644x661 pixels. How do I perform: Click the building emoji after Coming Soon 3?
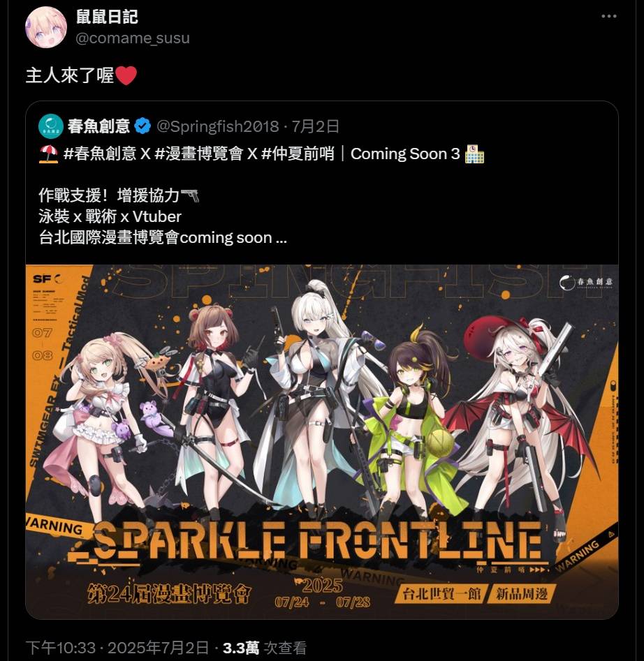point(474,154)
